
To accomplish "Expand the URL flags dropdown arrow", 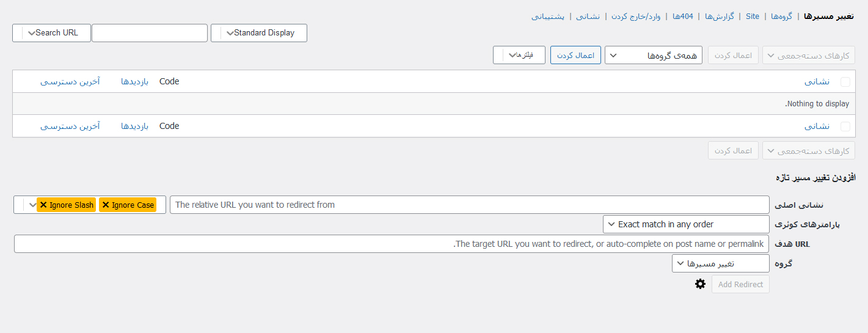I will pos(32,205).
